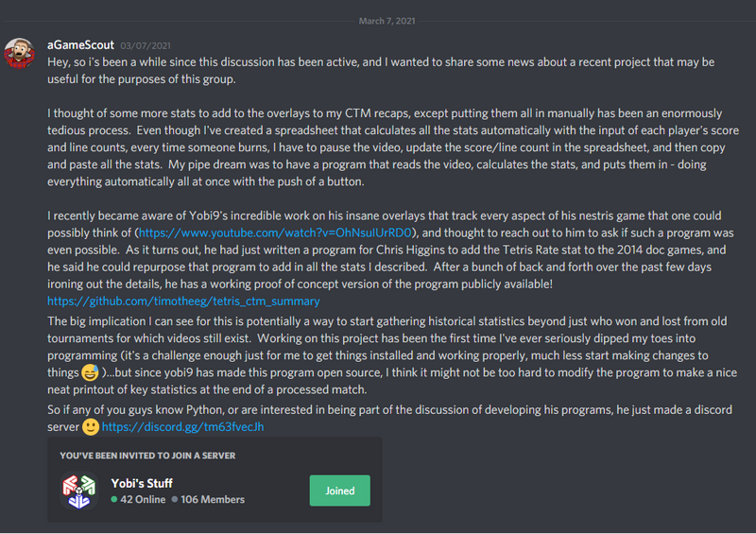
Task: Click the green online status dot
Action: pos(113,499)
